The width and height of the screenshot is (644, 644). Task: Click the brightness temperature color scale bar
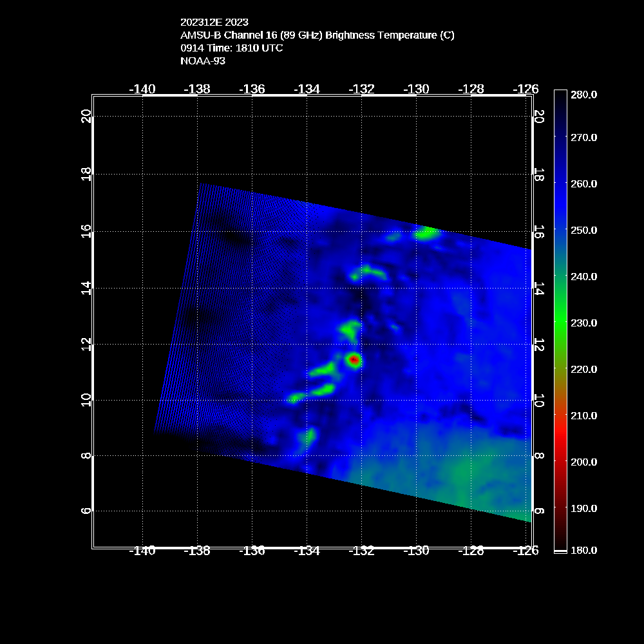560,321
